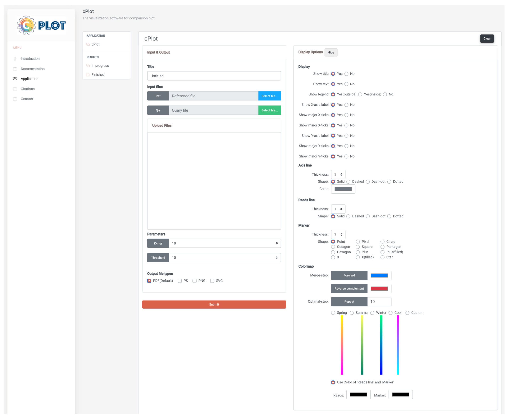Viewport: 508px width, 420px height.
Task: Click the Contact sidebar icon
Action: (x=15, y=99)
